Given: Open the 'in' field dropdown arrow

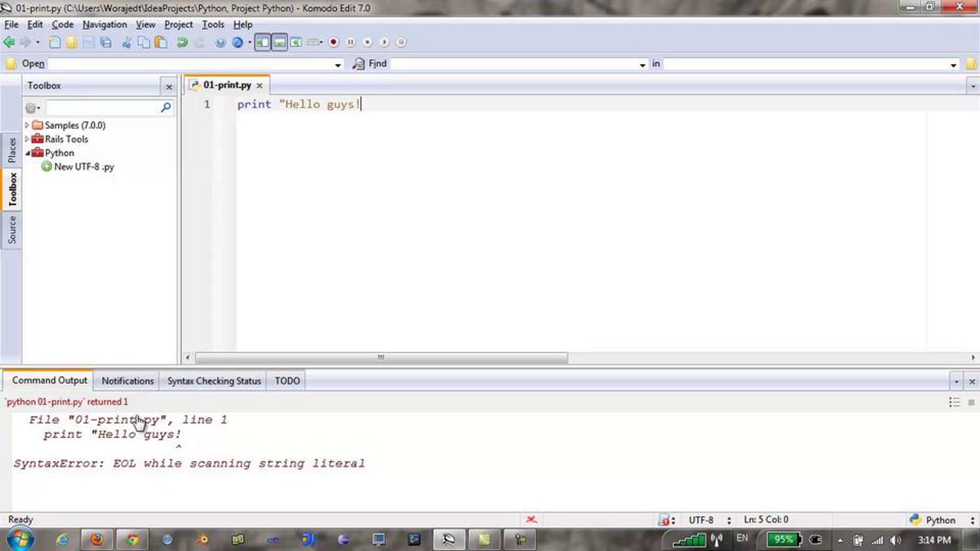Looking at the screenshot, I should click(x=953, y=65).
